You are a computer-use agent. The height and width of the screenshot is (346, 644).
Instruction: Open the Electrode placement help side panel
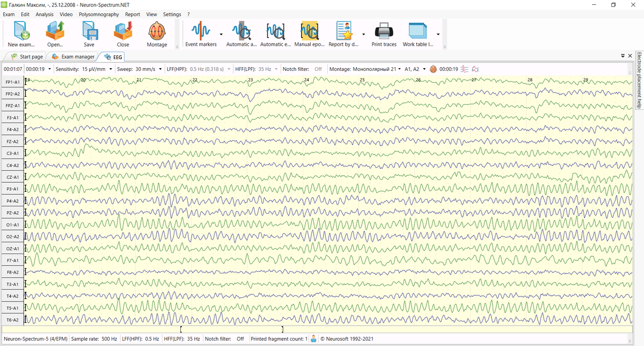click(x=639, y=81)
